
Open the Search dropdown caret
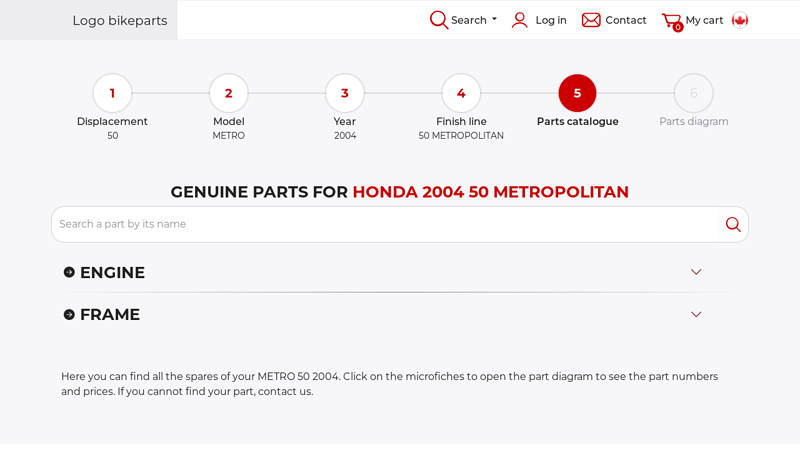coord(494,19)
